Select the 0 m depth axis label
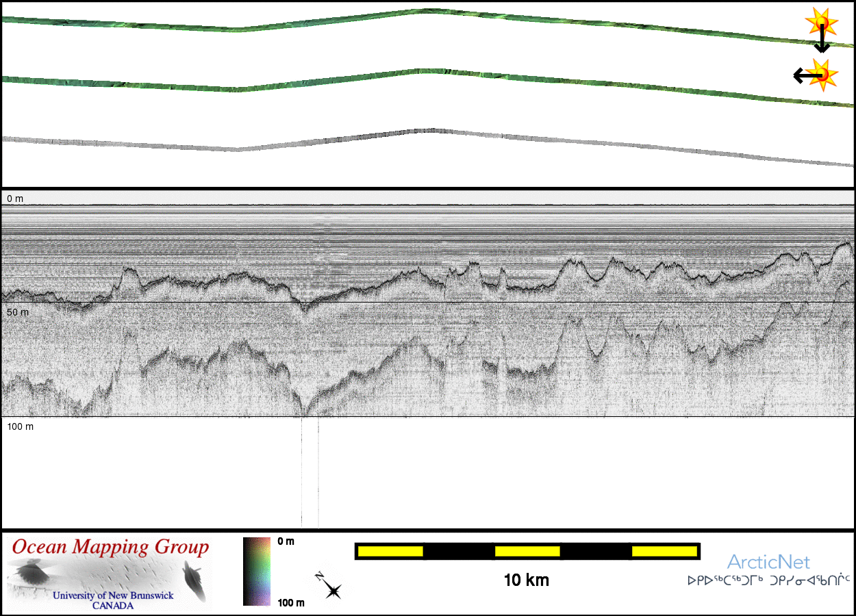The image size is (856, 616). click(x=15, y=198)
